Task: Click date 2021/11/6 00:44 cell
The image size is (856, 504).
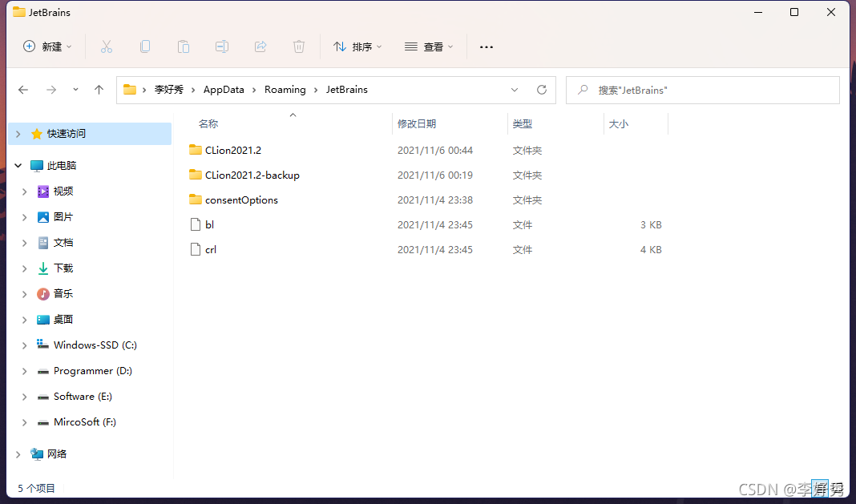Action: [435, 150]
